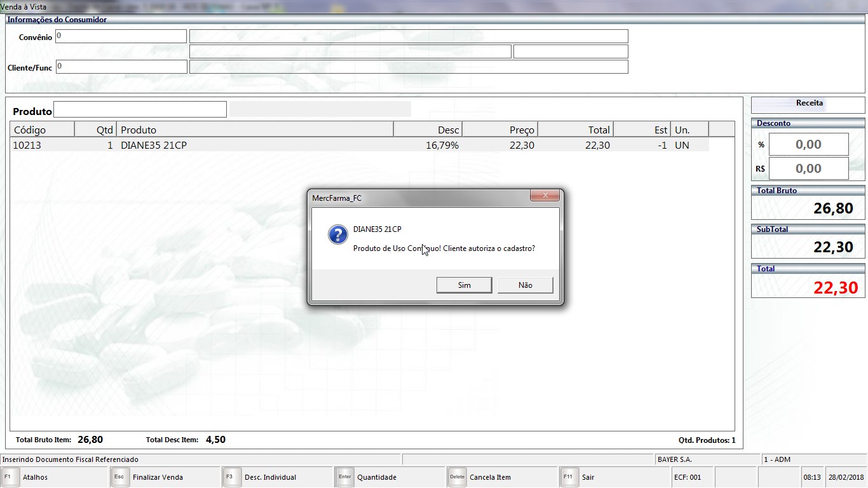
Task: Close the MercFarma_FC dialog
Action: click(545, 196)
